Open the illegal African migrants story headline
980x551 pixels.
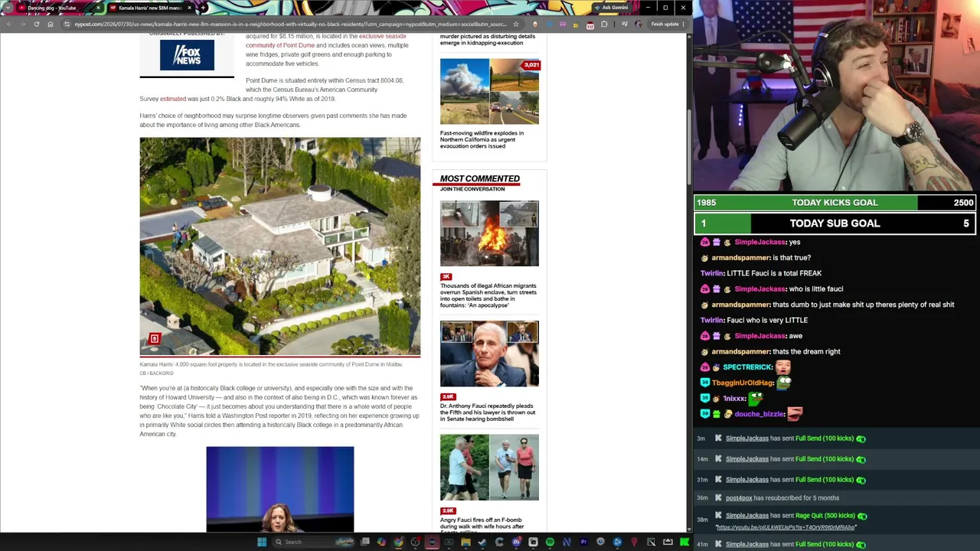click(488, 295)
